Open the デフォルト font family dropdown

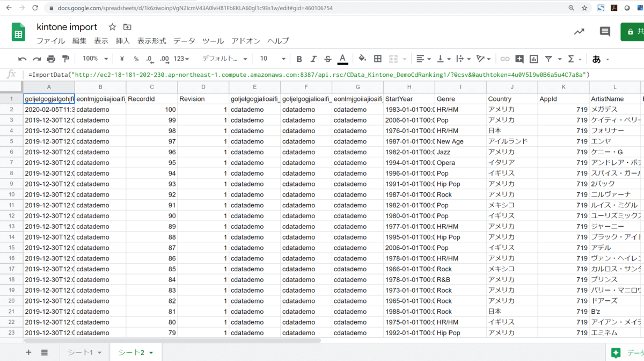tap(224, 59)
